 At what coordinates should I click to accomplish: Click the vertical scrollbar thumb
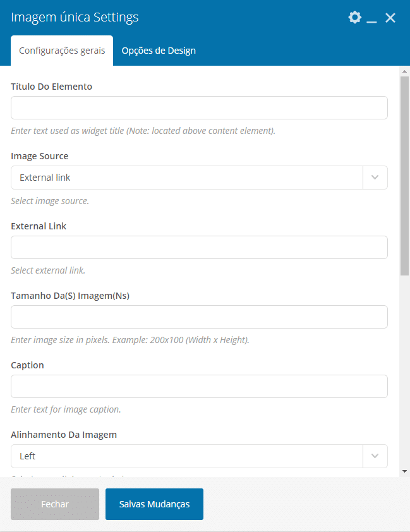pos(404,176)
